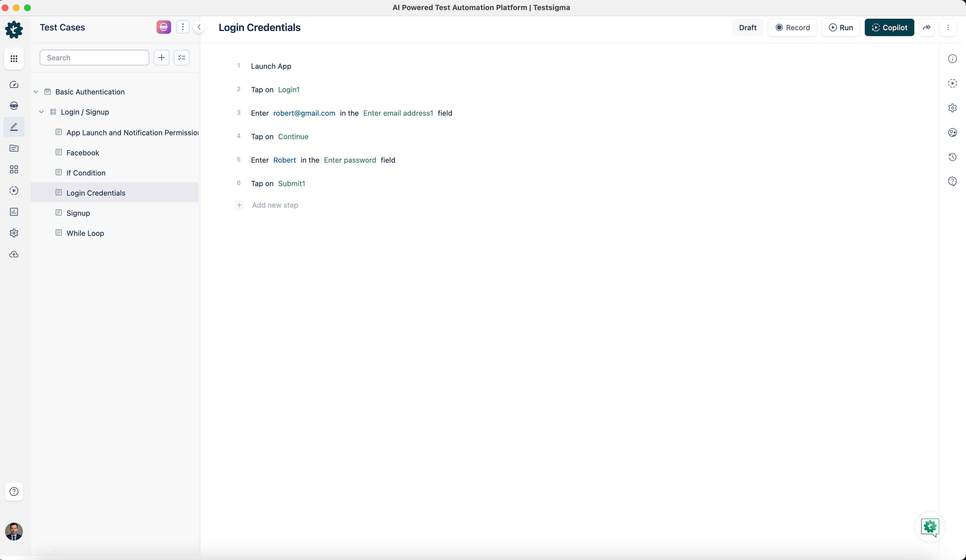Open the settings gear icon in left sidebar

point(14,233)
